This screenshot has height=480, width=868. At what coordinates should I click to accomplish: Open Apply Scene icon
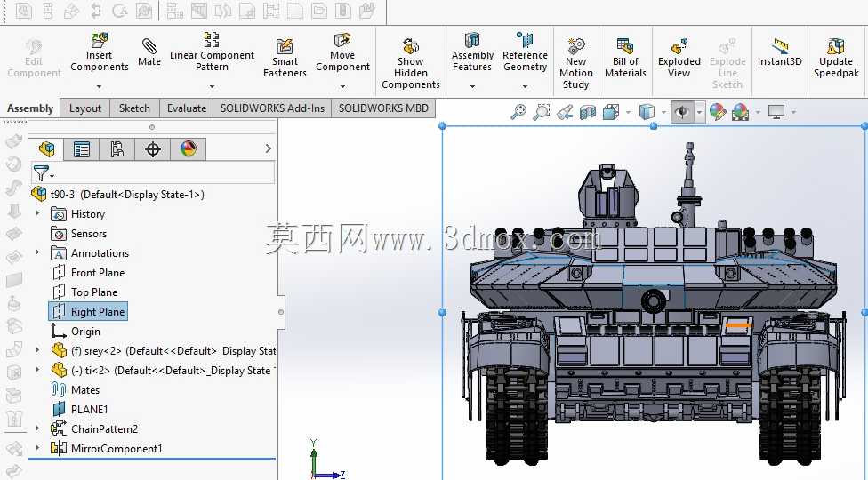pyautogui.click(x=740, y=112)
